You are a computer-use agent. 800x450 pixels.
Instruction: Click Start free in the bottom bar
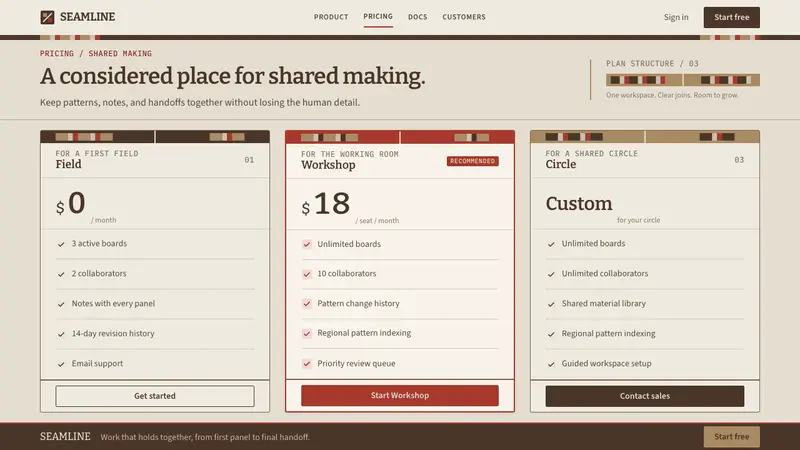point(732,437)
